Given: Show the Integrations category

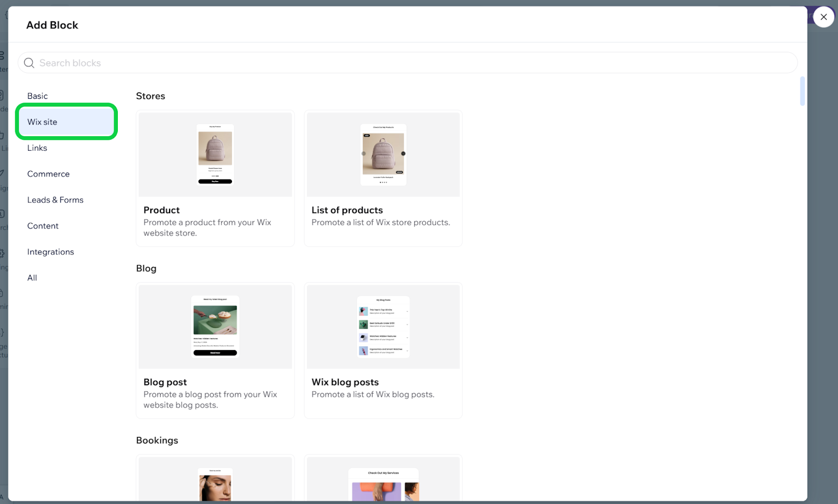Looking at the screenshot, I should [50, 252].
